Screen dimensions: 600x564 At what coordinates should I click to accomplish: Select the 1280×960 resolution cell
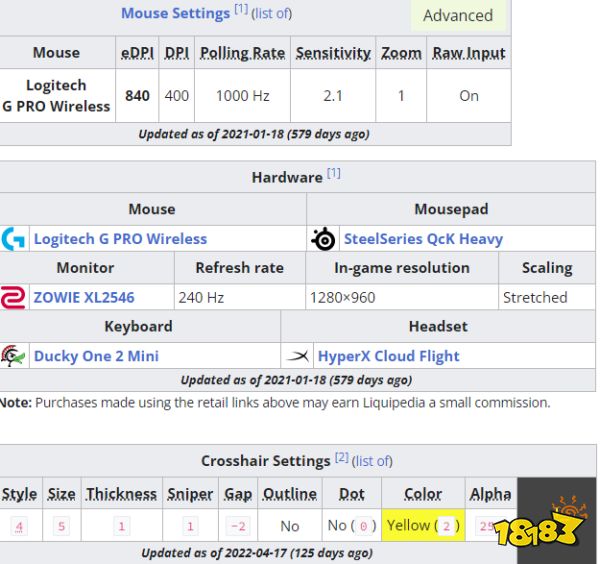402,298
